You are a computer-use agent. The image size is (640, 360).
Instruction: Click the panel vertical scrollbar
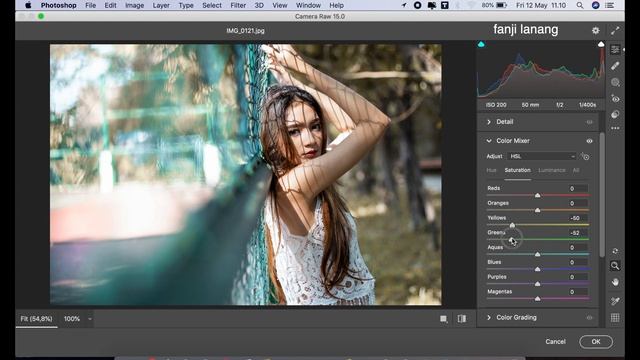tap(602, 195)
